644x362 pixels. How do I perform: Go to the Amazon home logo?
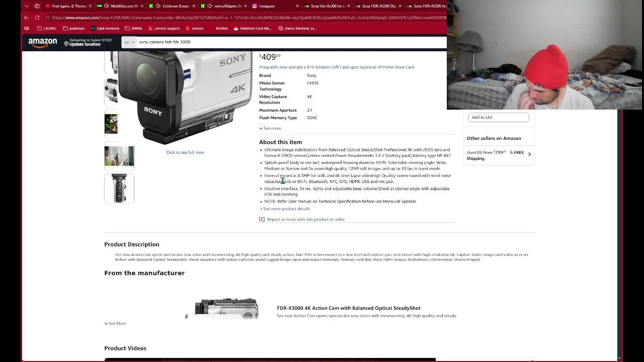[x=43, y=43]
